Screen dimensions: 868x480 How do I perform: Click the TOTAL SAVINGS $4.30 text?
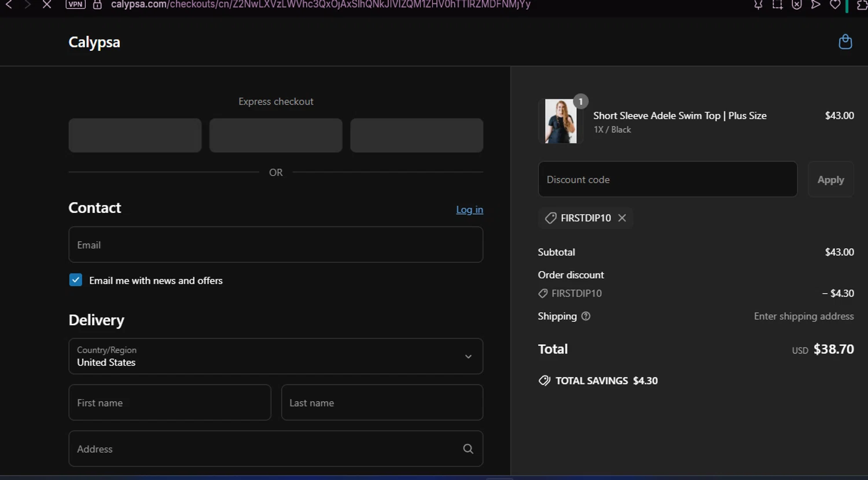coord(606,381)
